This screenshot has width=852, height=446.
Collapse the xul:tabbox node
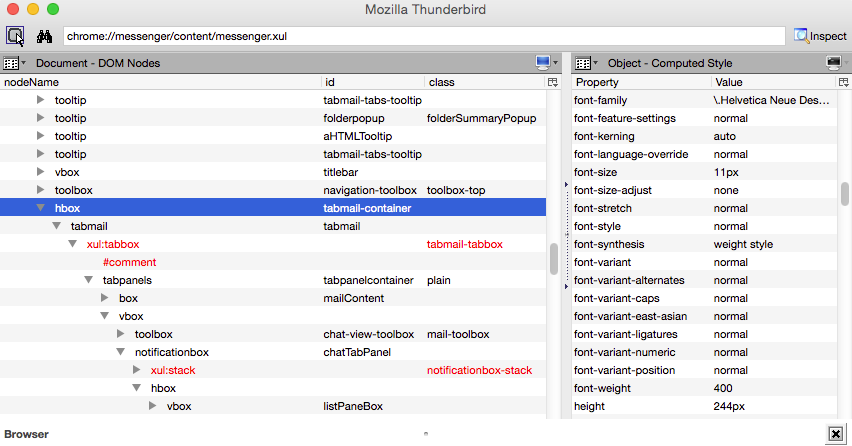72,243
